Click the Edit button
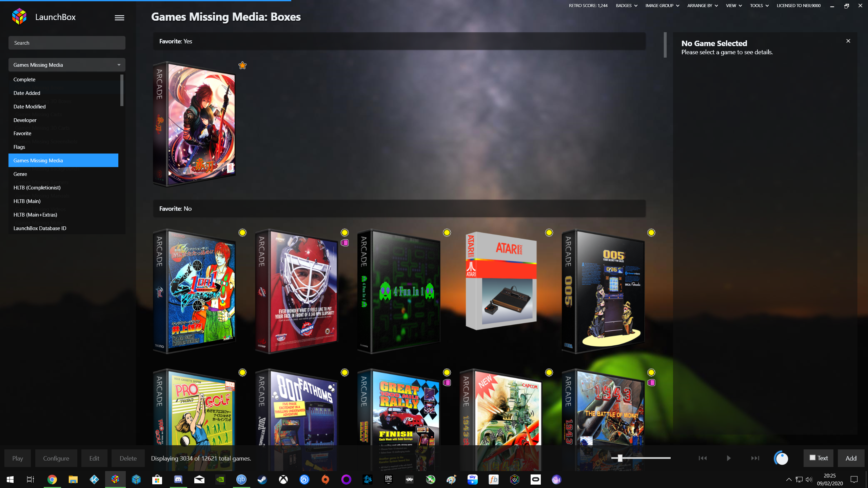The height and width of the screenshot is (488, 868). click(94, 458)
